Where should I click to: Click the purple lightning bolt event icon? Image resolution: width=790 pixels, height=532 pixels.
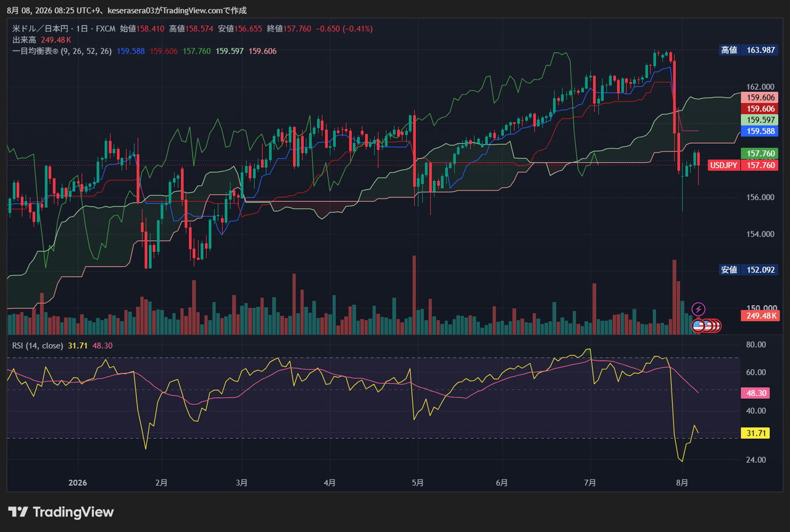pyautogui.click(x=698, y=309)
